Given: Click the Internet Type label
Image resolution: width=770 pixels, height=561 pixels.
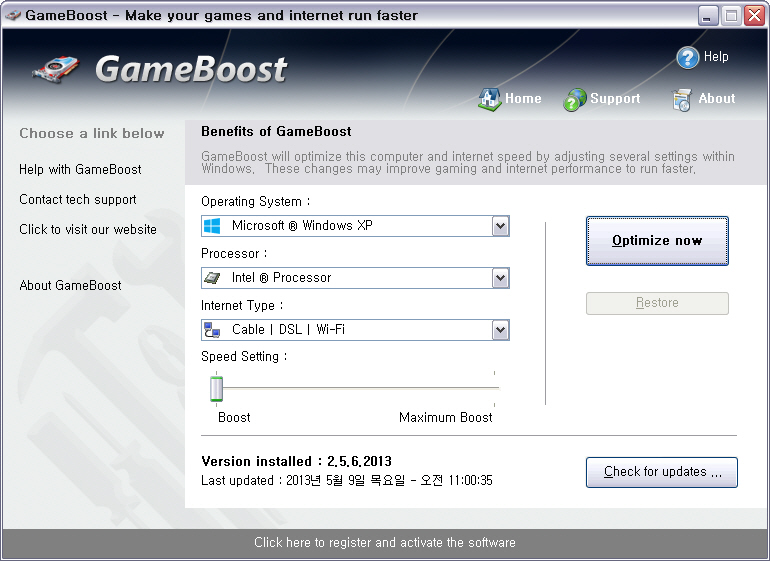Looking at the screenshot, I should click(242, 306).
